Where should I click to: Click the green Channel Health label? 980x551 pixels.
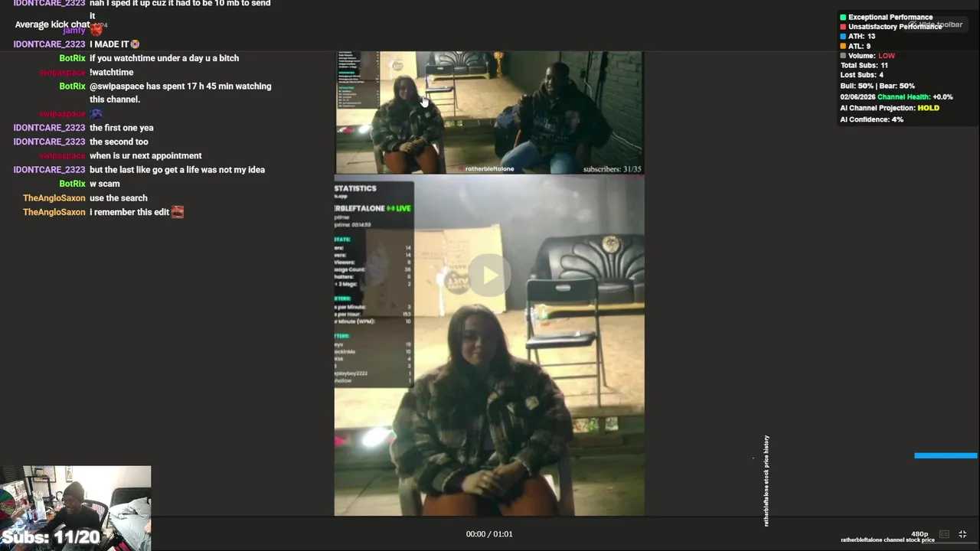pos(903,97)
